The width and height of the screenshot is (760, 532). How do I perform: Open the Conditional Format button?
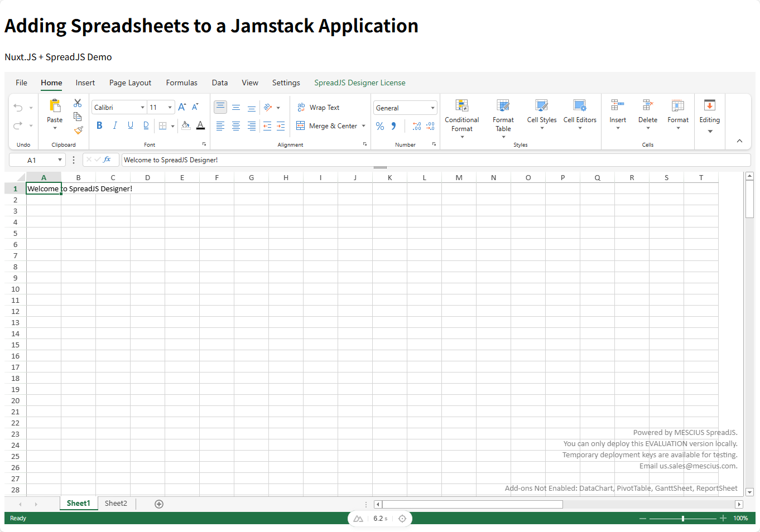tap(461, 119)
